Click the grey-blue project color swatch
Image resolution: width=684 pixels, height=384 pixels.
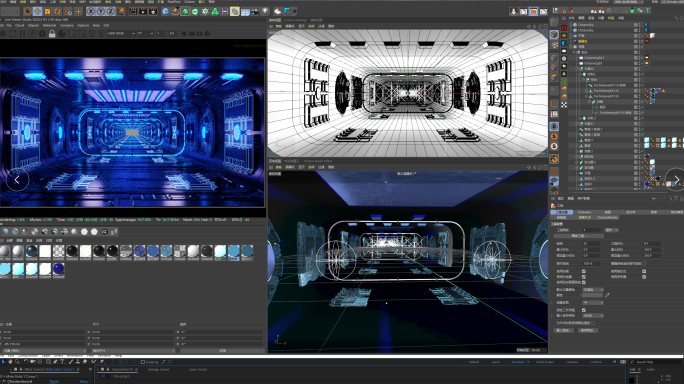click(592, 295)
